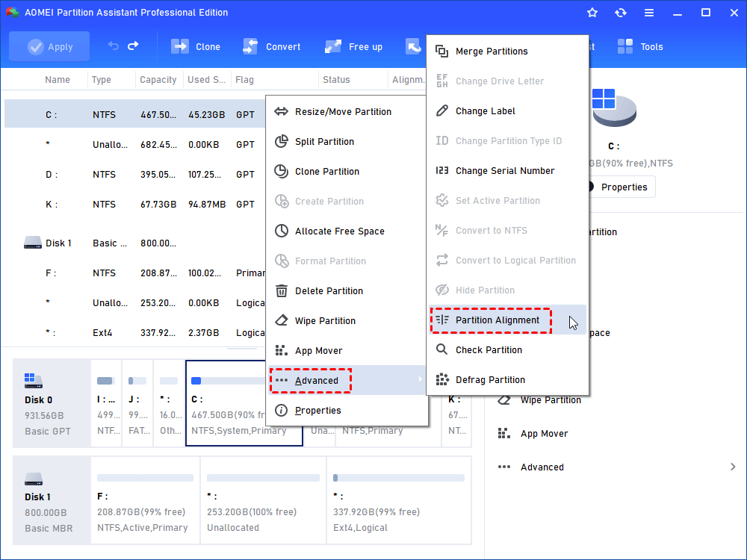Viewport: 747px width, 560px height.
Task: Click the info icon beside Properties
Action: coord(282,410)
